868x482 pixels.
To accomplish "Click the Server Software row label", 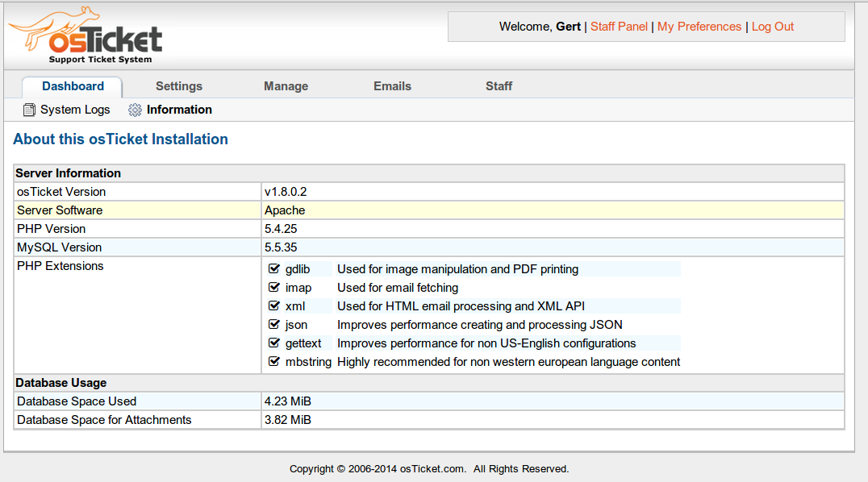I will 60,210.
